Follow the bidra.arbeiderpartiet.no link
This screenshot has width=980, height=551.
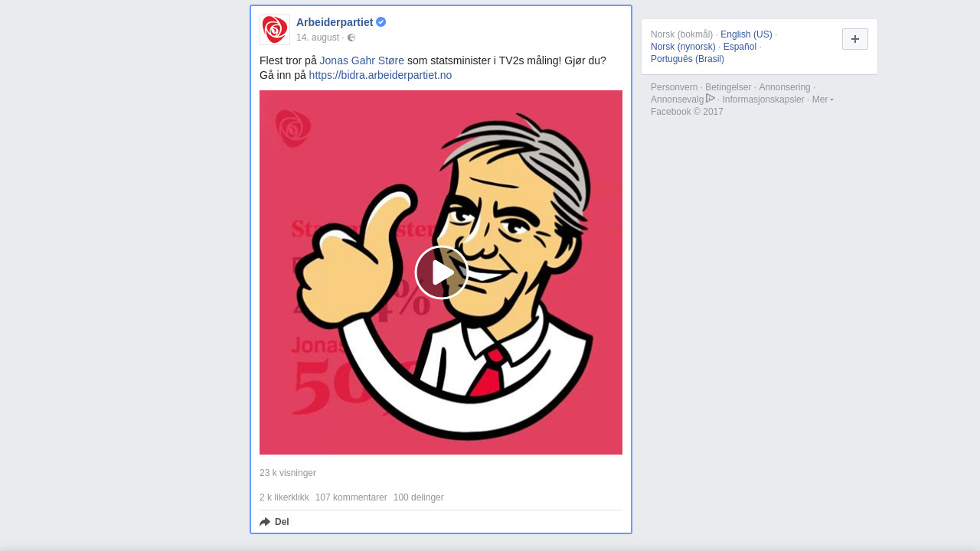(380, 75)
